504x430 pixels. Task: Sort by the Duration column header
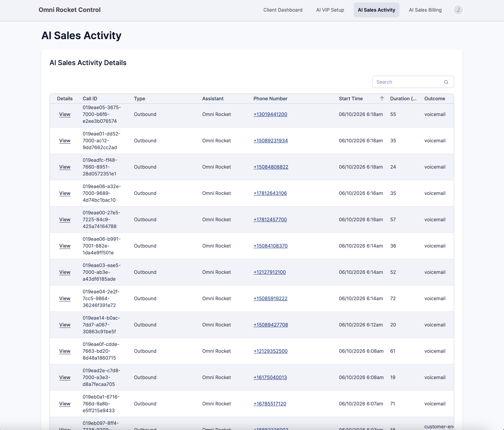pyautogui.click(x=403, y=99)
